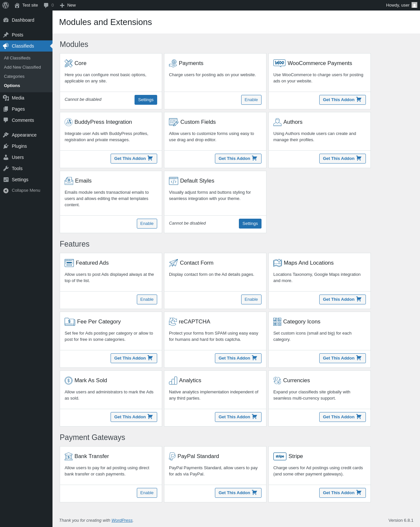Click the PayPal Standard logo icon
420x527 pixels.
point(172,456)
